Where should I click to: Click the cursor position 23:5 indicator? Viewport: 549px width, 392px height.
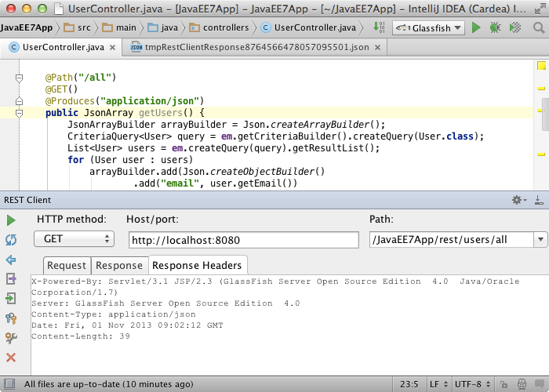pyautogui.click(x=409, y=384)
